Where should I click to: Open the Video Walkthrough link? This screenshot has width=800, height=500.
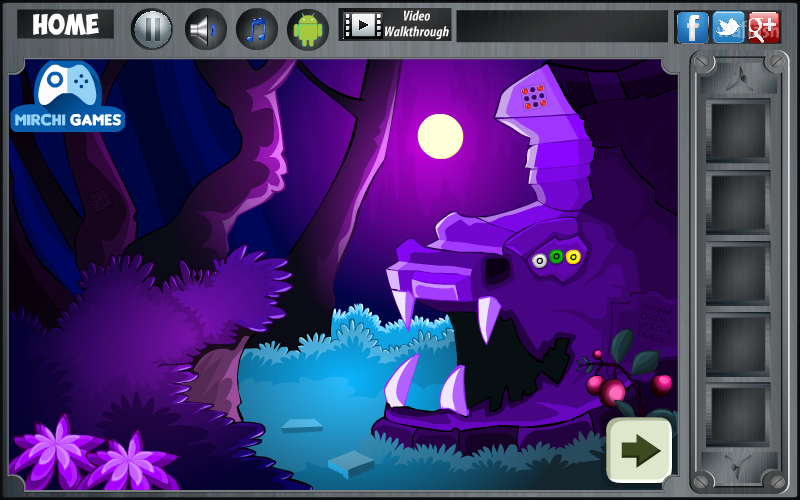pos(395,24)
